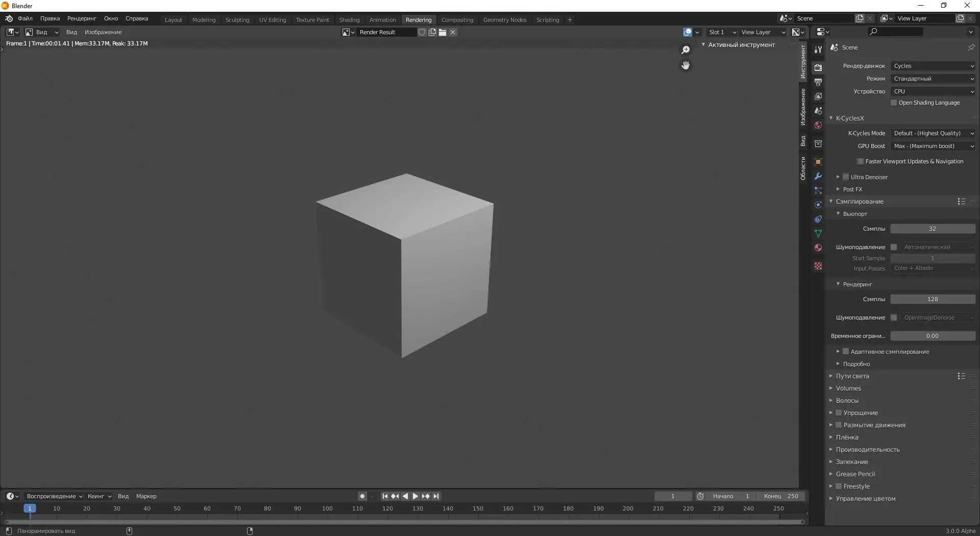980x536 pixels.
Task: Open the World properties tab
Action: coord(818,125)
